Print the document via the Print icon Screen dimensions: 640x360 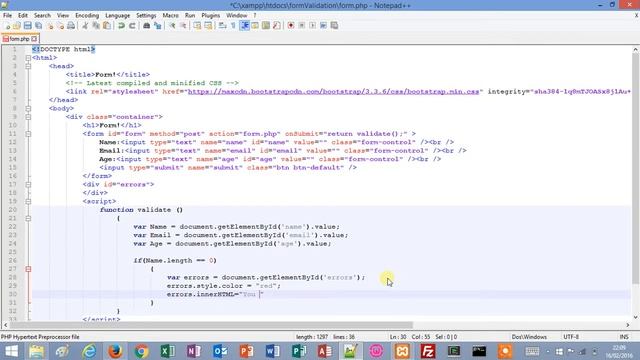pyautogui.click(x=71, y=26)
